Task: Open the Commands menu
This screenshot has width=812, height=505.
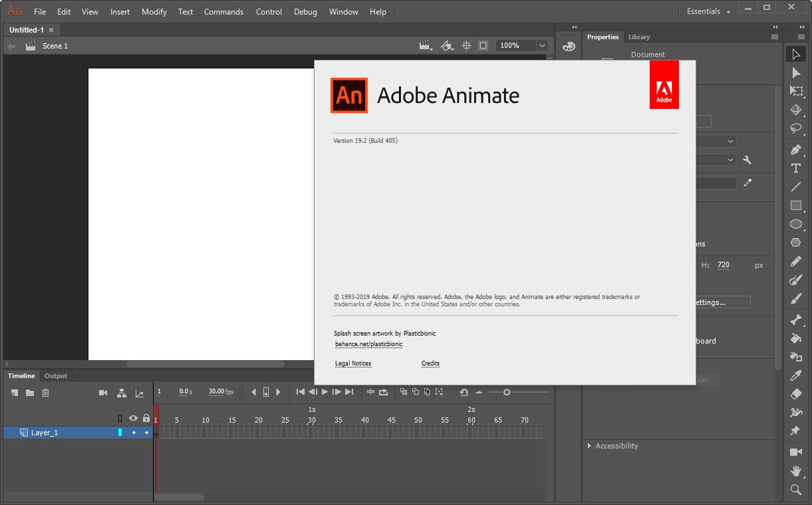Action: click(223, 11)
